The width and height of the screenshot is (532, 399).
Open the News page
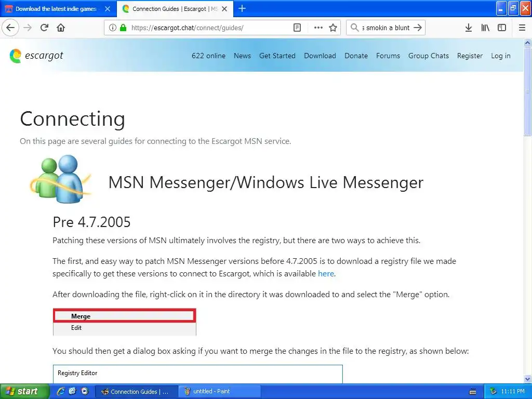pos(242,56)
